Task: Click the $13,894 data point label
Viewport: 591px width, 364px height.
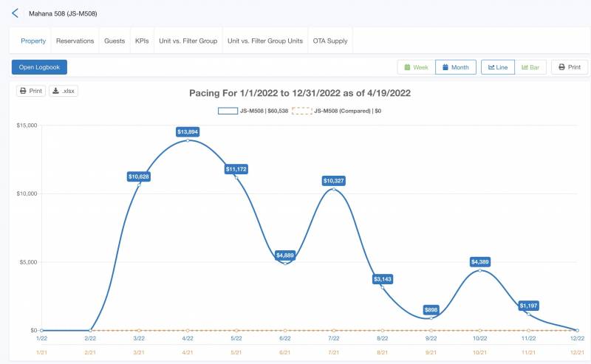Action: (x=188, y=131)
